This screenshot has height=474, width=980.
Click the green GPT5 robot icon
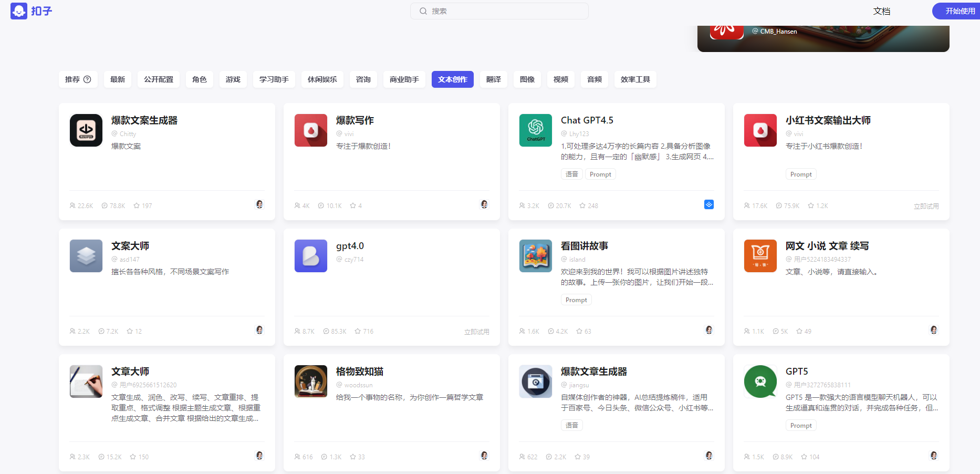tap(760, 382)
